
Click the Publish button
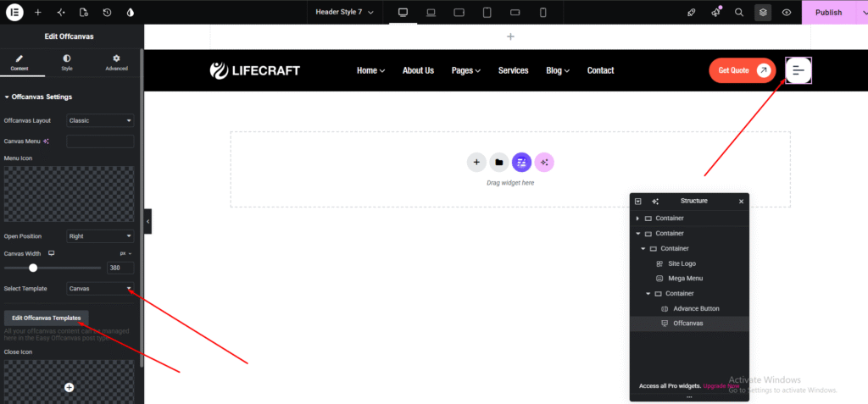[x=828, y=12]
